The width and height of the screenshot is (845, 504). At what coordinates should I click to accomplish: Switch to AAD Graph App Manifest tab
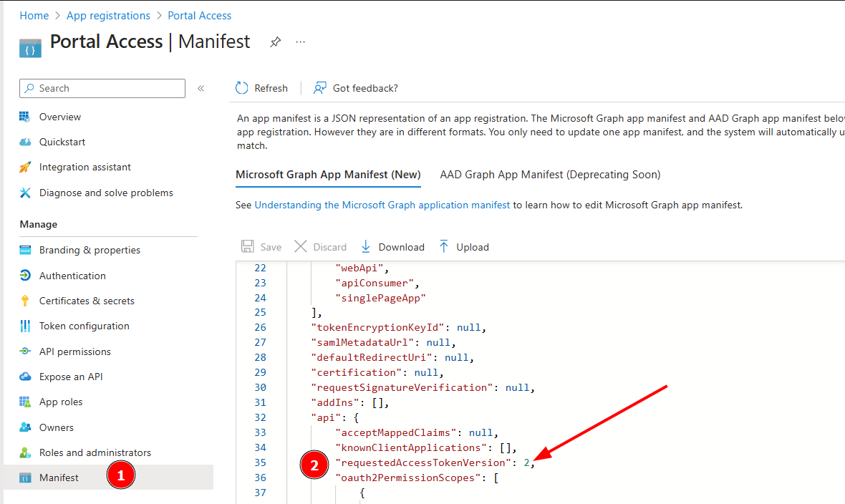(x=550, y=175)
